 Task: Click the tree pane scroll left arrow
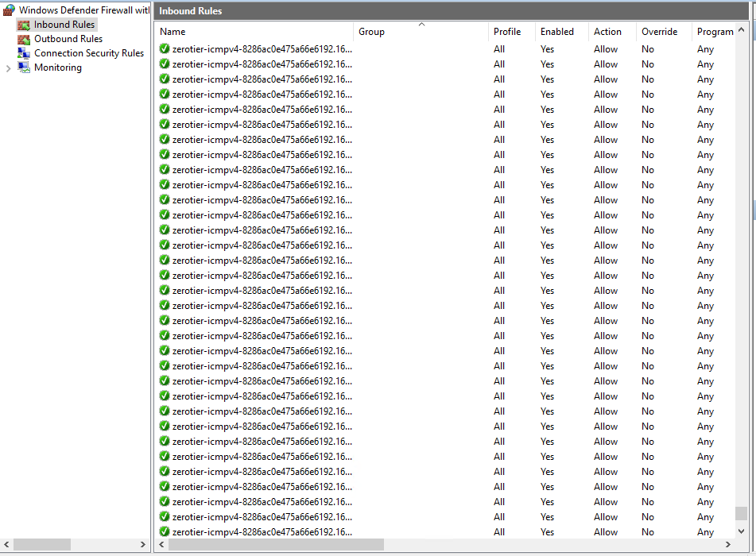6,544
